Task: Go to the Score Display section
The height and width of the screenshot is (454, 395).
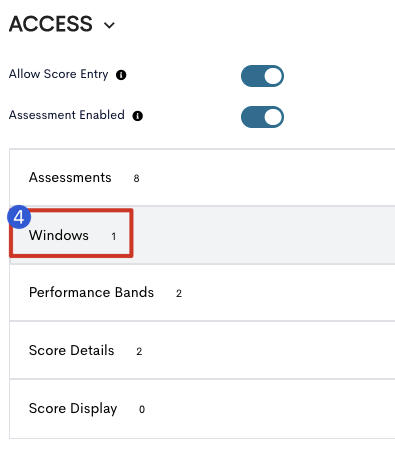Action: (x=202, y=409)
